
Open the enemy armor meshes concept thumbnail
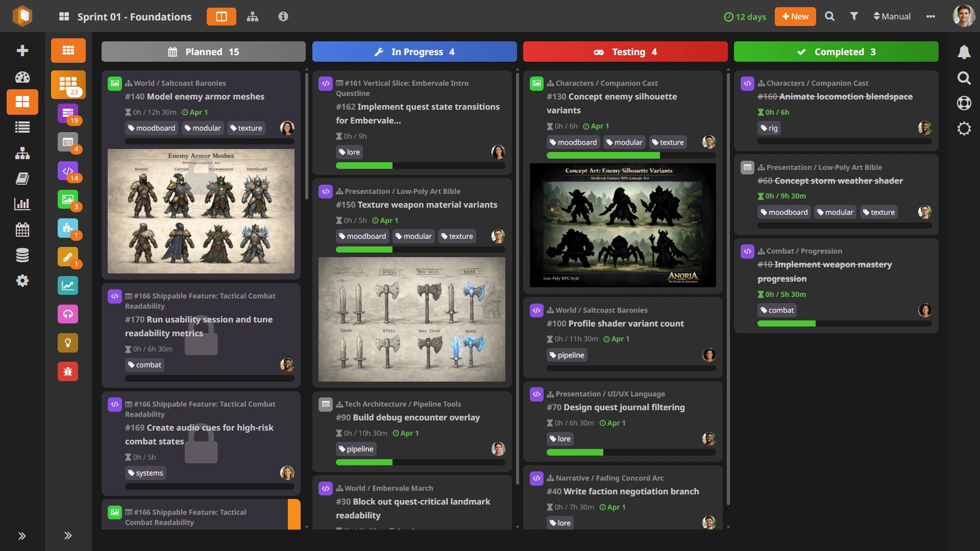pyautogui.click(x=200, y=211)
